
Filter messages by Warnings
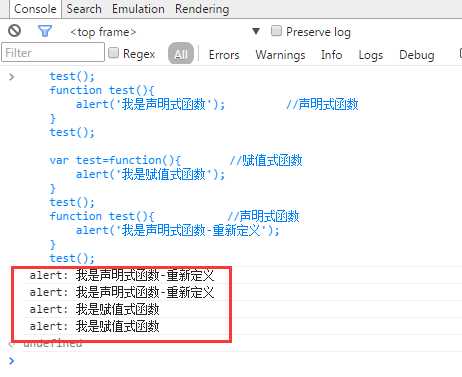(x=280, y=55)
